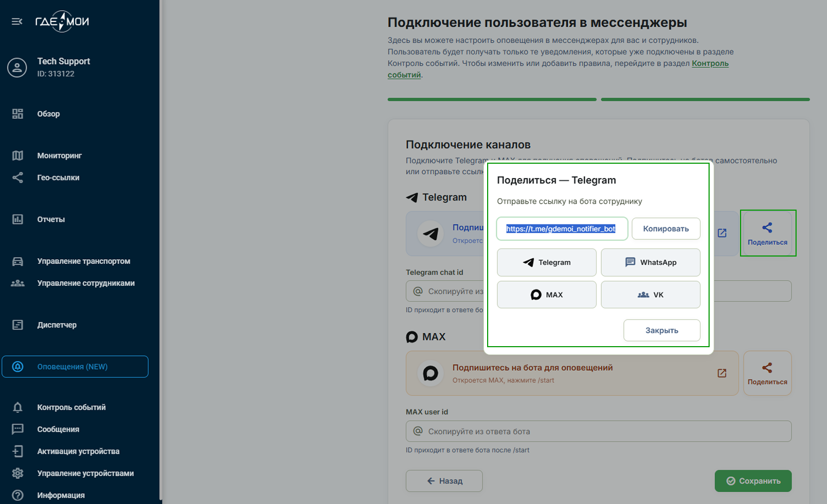The width and height of the screenshot is (827, 504).
Task: Open the MAX bot external link icon
Action: coord(722,373)
